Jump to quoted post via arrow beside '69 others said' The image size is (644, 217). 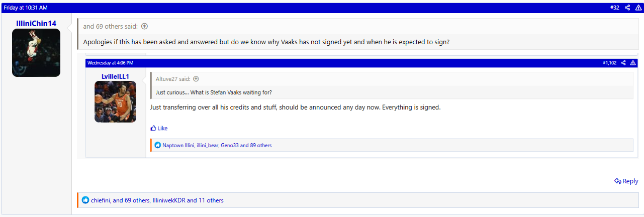click(145, 27)
